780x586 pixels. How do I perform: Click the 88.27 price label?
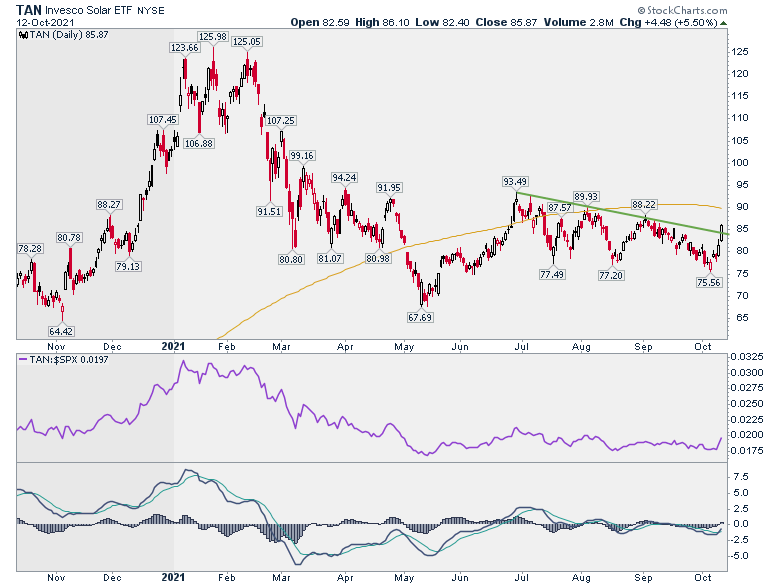109,204
